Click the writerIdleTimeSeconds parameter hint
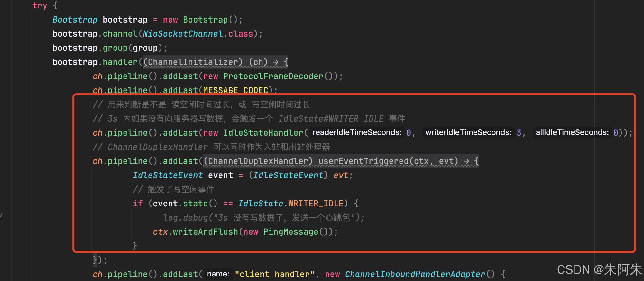The height and width of the screenshot is (281, 644). (x=468, y=132)
